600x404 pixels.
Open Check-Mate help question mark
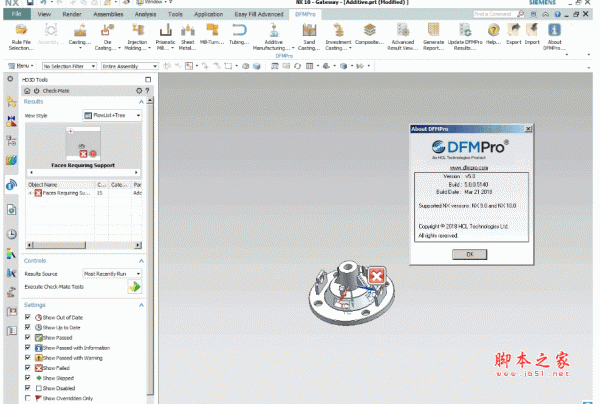click(x=147, y=91)
